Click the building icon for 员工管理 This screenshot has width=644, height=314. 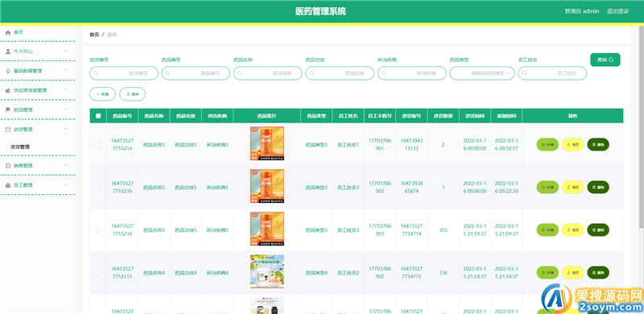click(x=8, y=185)
